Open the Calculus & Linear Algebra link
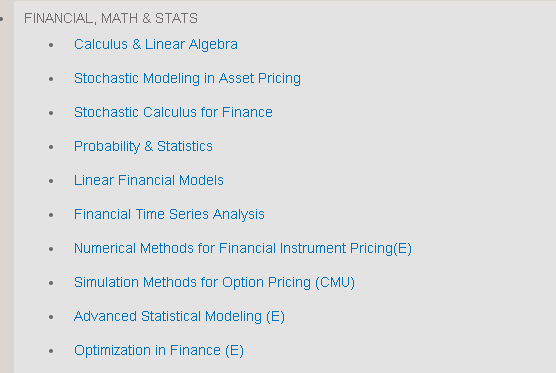The image size is (556, 373). click(x=156, y=44)
